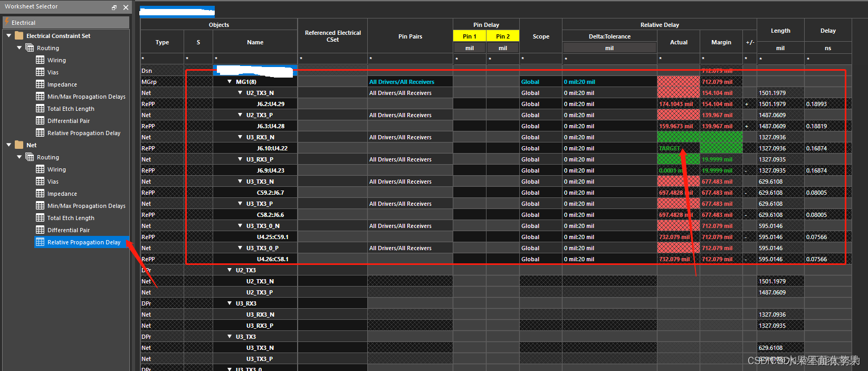868x371 pixels.
Task: Click the Wiring worksheet icon under Electrical Constraint Set
Action: pyautogui.click(x=40, y=60)
